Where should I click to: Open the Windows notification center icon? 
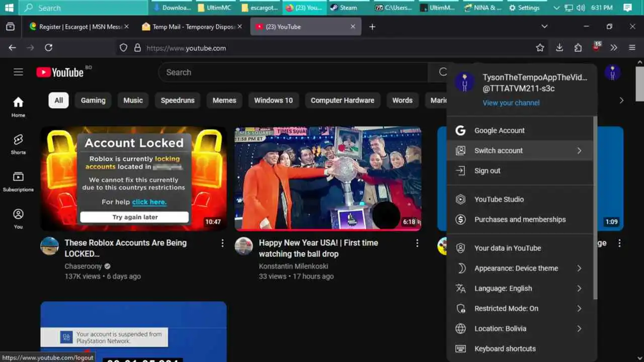tap(627, 8)
